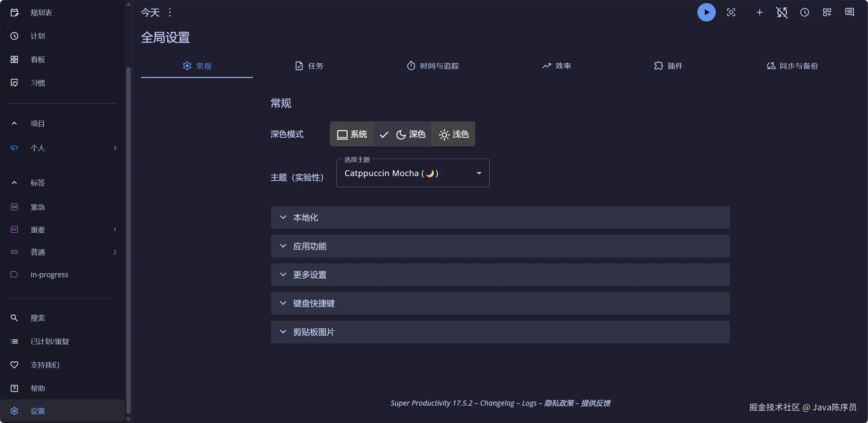Switch to the 同步与备份 tab
This screenshot has width=868, height=423.
click(x=792, y=66)
